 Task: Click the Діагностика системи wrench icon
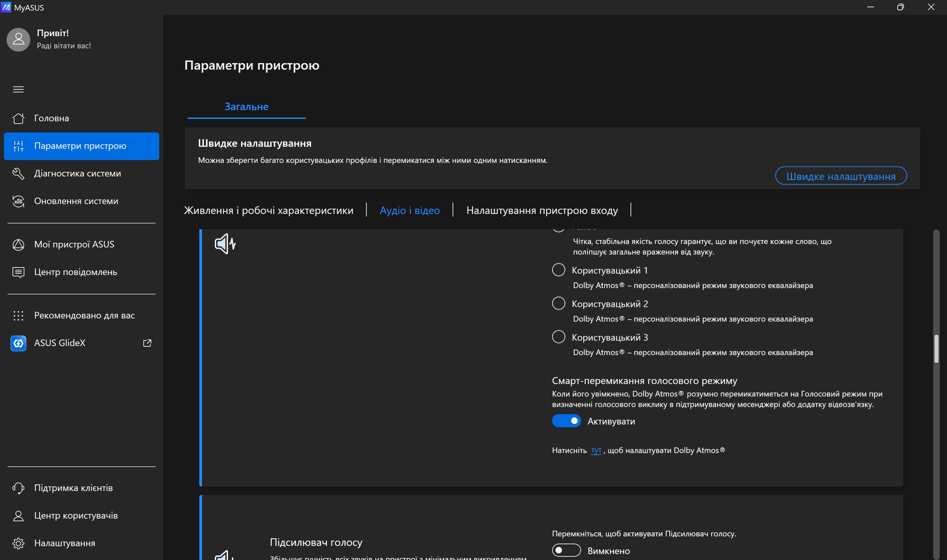[x=18, y=174]
